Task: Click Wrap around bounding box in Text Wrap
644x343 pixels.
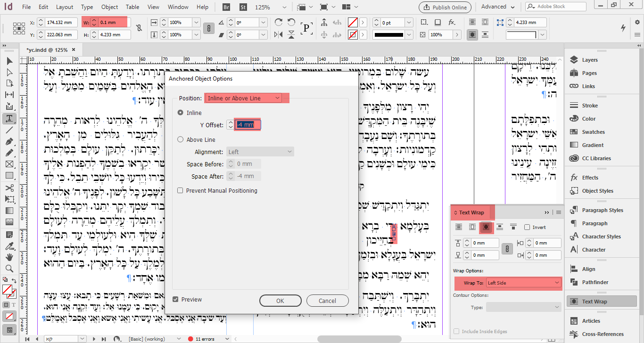Action: click(x=472, y=227)
